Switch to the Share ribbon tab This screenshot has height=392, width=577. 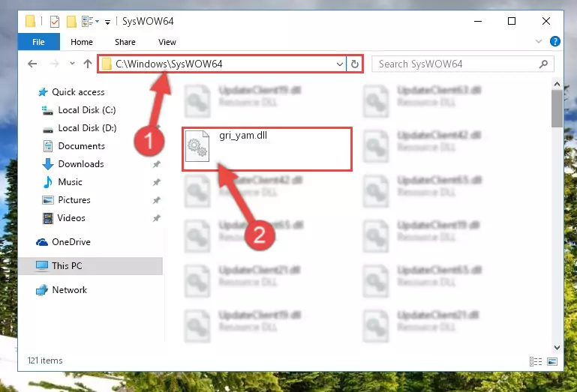click(x=125, y=42)
